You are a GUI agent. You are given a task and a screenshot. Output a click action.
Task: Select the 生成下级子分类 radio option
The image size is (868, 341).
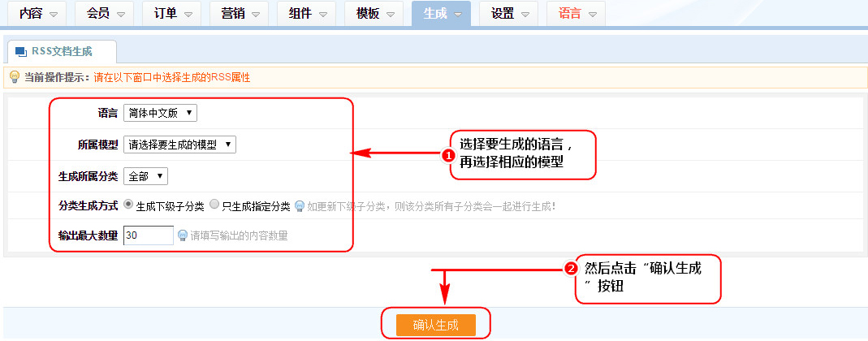(129, 205)
